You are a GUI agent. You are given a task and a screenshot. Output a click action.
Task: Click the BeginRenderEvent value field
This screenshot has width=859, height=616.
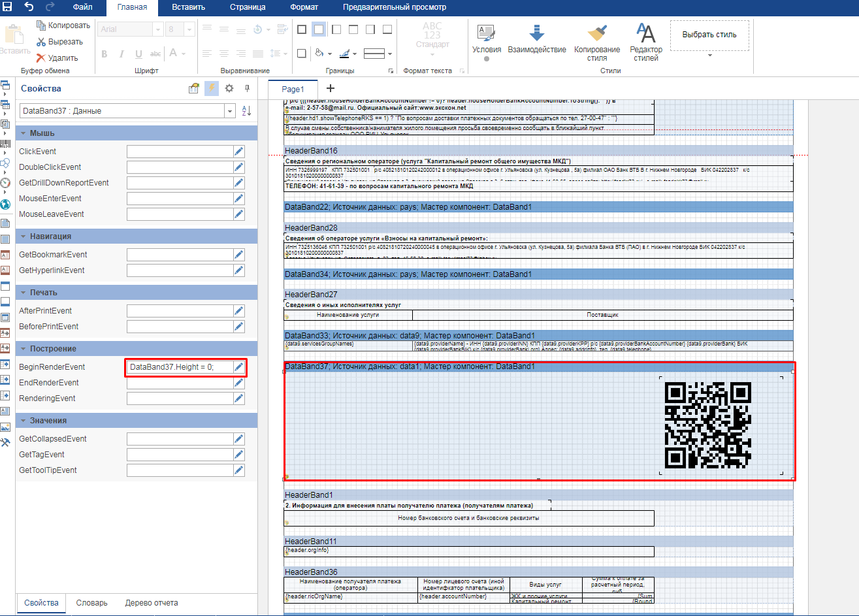pyautogui.click(x=180, y=367)
